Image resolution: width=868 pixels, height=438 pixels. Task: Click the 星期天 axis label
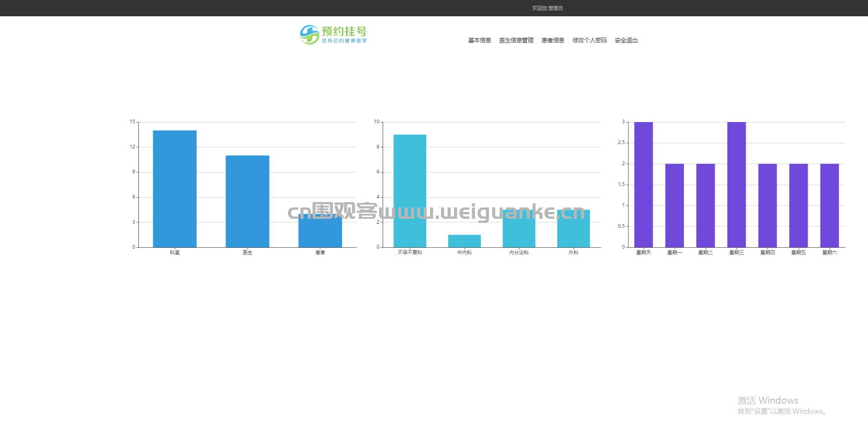[644, 253]
